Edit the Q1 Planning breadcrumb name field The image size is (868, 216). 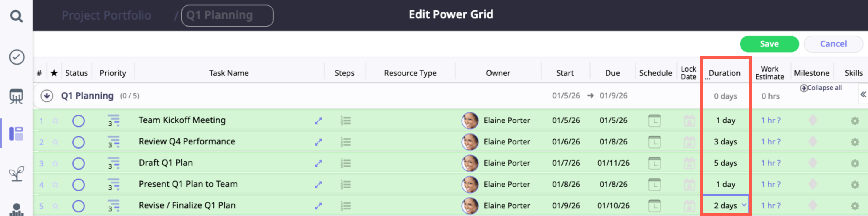click(227, 15)
